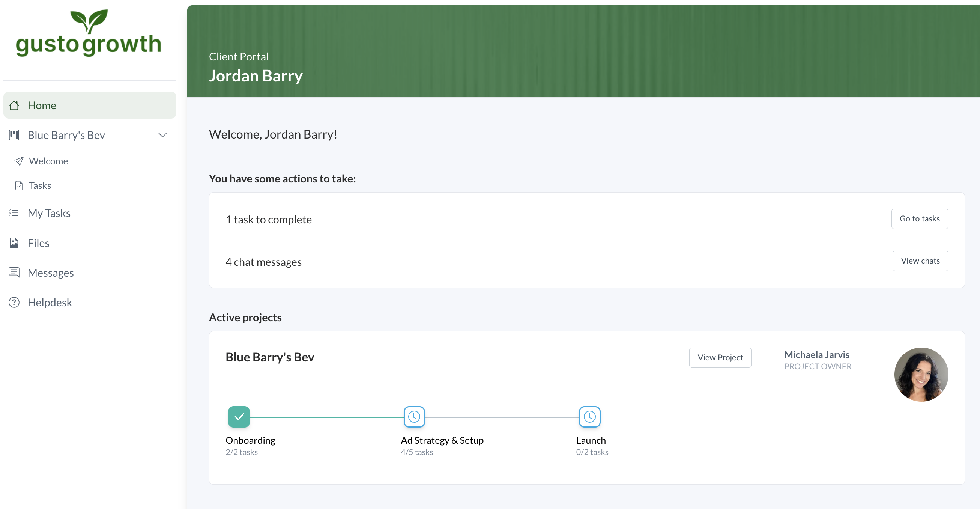Click the Home house icon in the sidebar
The image size is (980, 509).
[14, 105]
